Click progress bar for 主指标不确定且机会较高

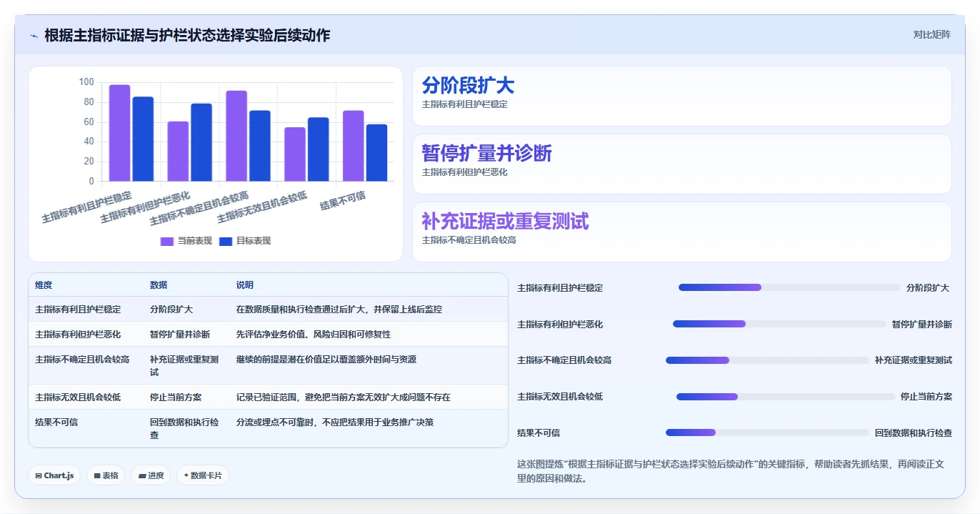pyautogui.click(x=767, y=360)
